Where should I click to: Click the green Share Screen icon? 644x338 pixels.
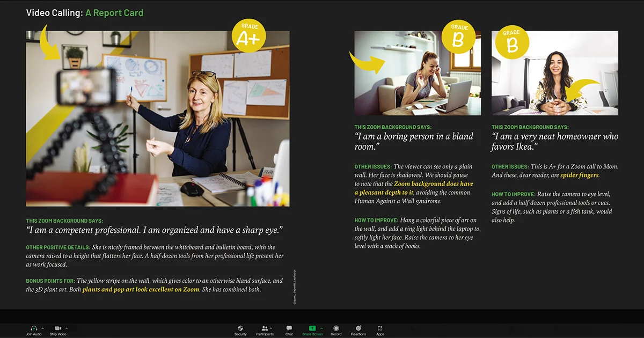(312, 328)
